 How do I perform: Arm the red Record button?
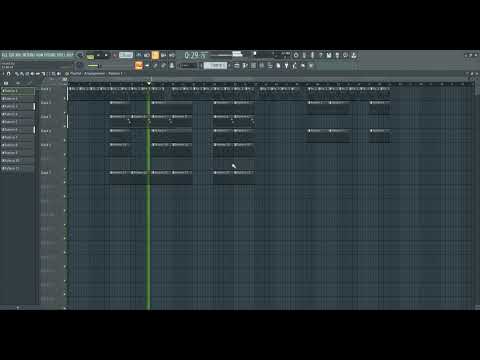[115, 55]
